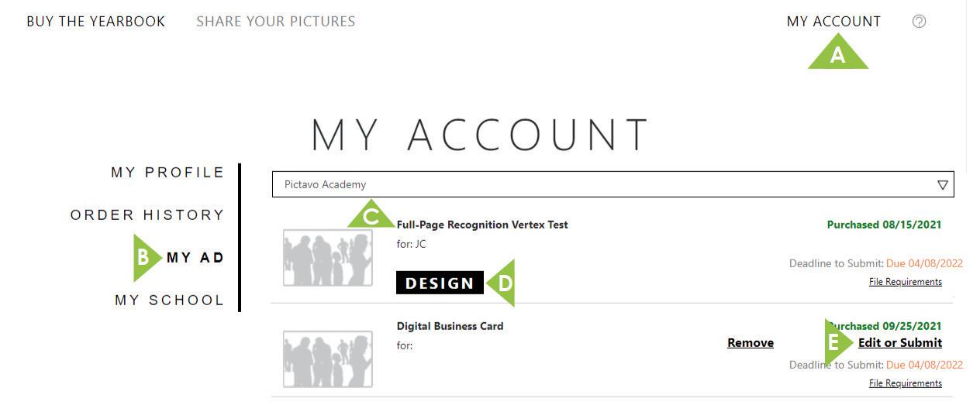The width and height of the screenshot is (980, 412).
Task: Select My Profile in sidebar
Action: click(167, 172)
